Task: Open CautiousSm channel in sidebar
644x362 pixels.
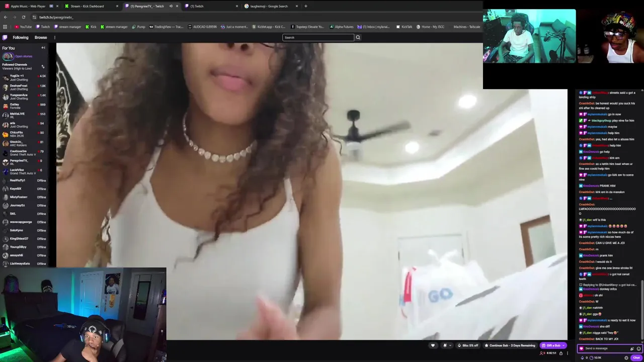Action: pyautogui.click(x=24, y=153)
